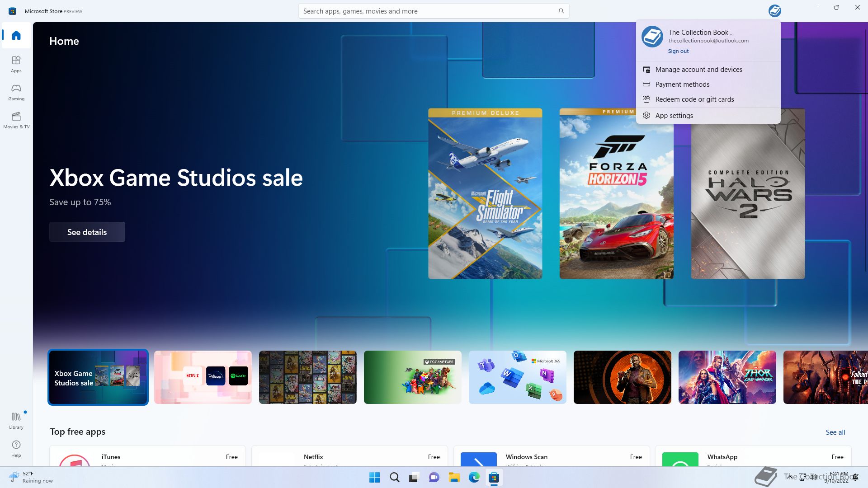
Task: Open the Windows Start menu
Action: 374,478
